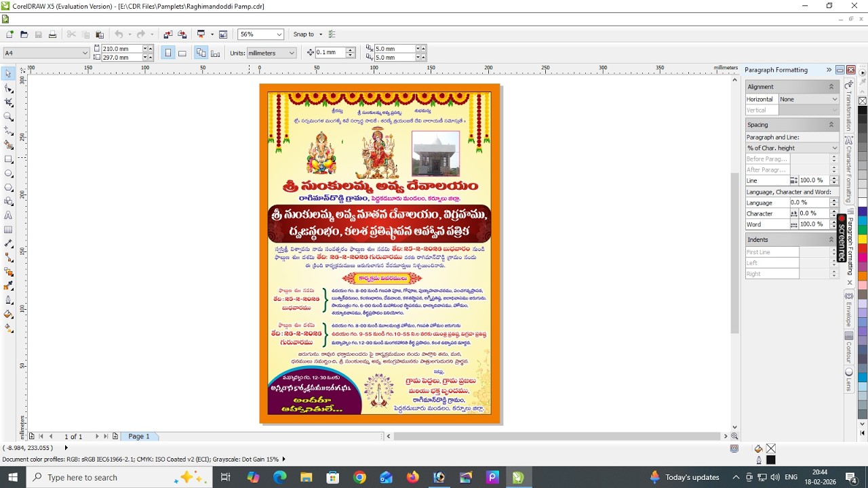Select the Crop tool in toolbox

click(x=8, y=102)
